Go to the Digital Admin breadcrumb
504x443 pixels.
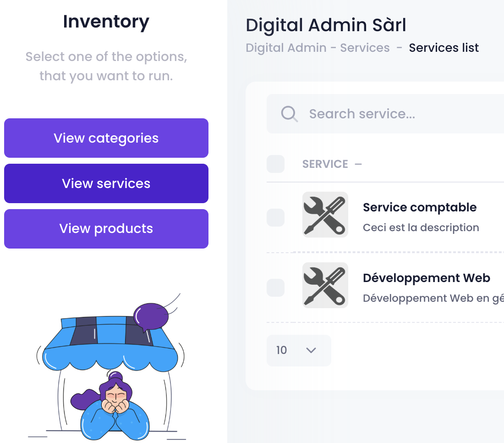(286, 48)
